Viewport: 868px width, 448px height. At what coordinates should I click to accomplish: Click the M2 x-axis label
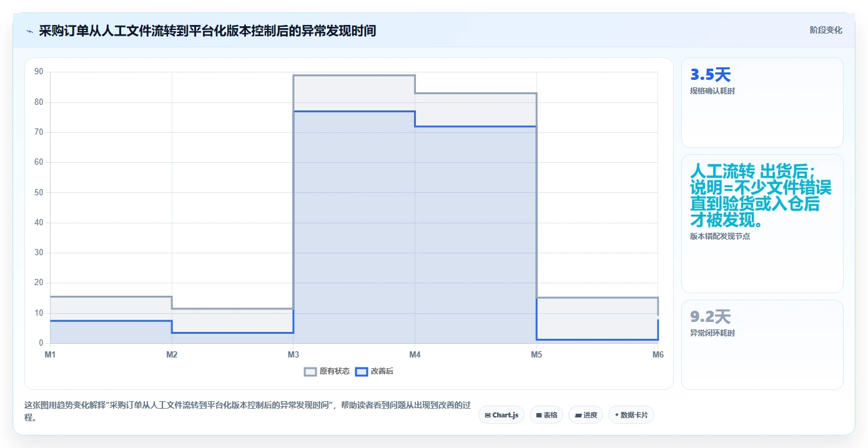click(172, 354)
